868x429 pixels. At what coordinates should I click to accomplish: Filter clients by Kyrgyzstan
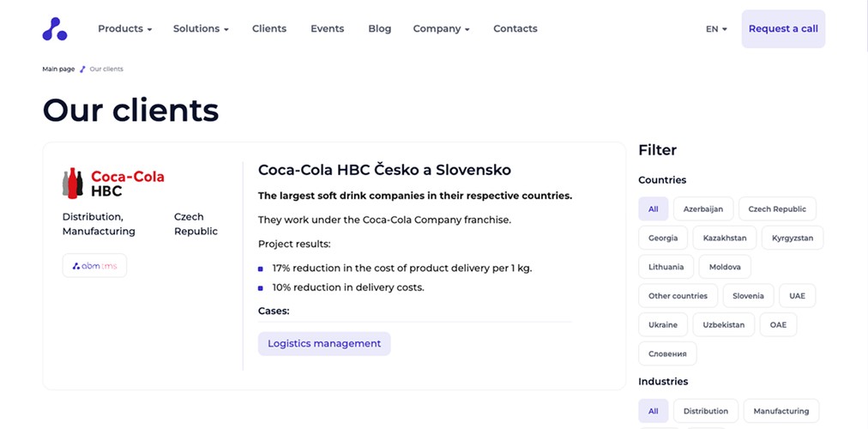793,238
